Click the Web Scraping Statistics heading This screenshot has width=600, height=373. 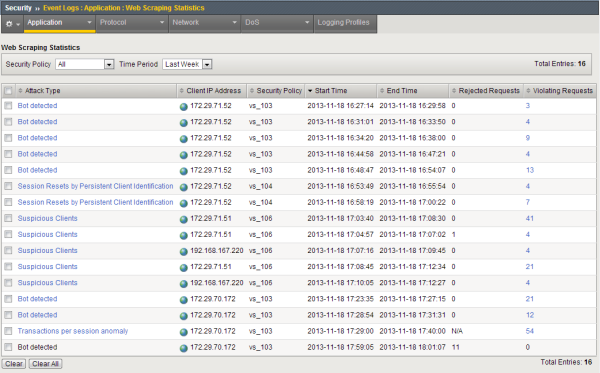point(41,47)
